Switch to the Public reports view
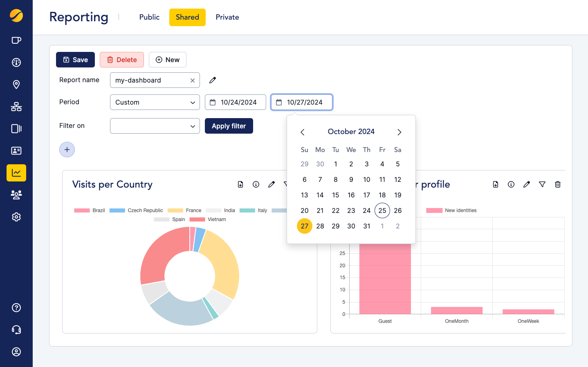The width and height of the screenshot is (588, 367). (x=149, y=17)
